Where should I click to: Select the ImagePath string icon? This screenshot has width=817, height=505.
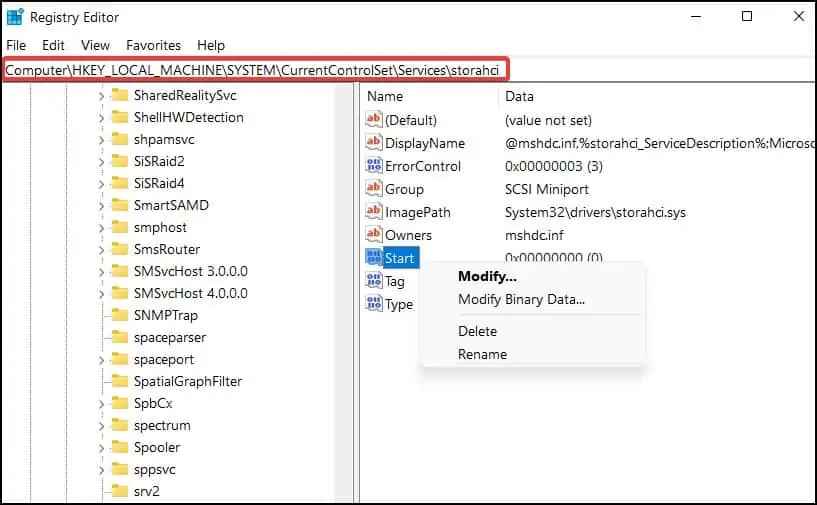coord(374,212)
